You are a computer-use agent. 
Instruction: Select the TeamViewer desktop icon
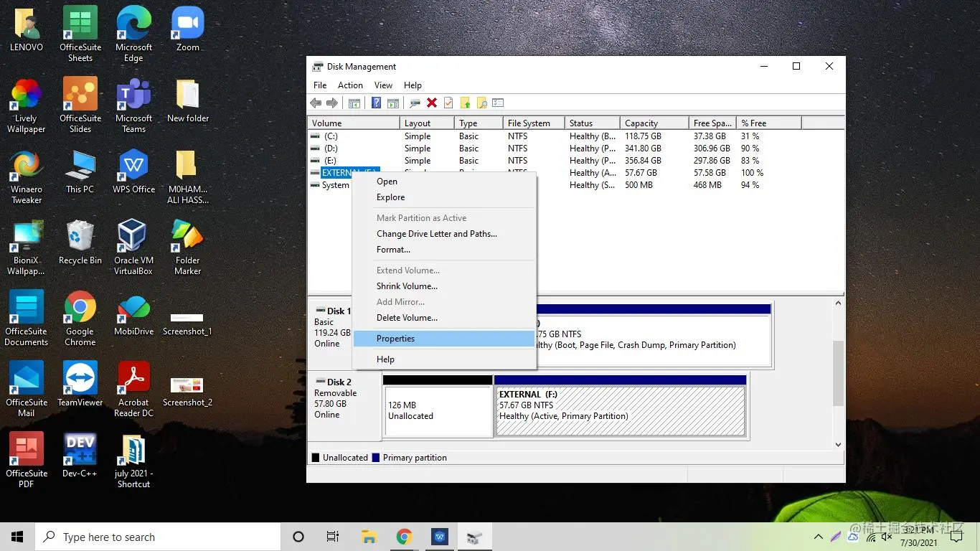(80, 385)
